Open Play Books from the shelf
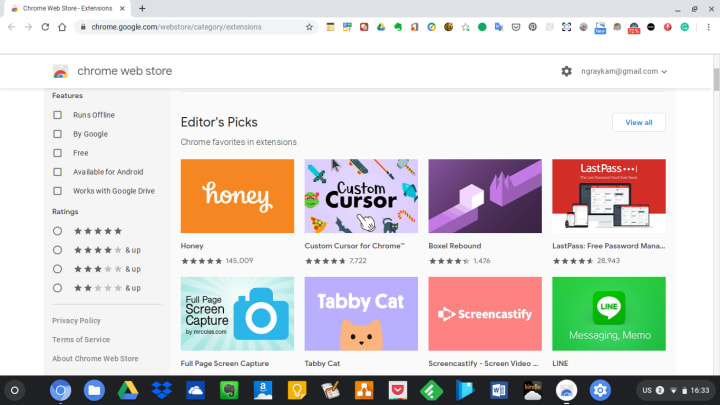This screenshot has width=720, height=405. click(x=465, y=390)
